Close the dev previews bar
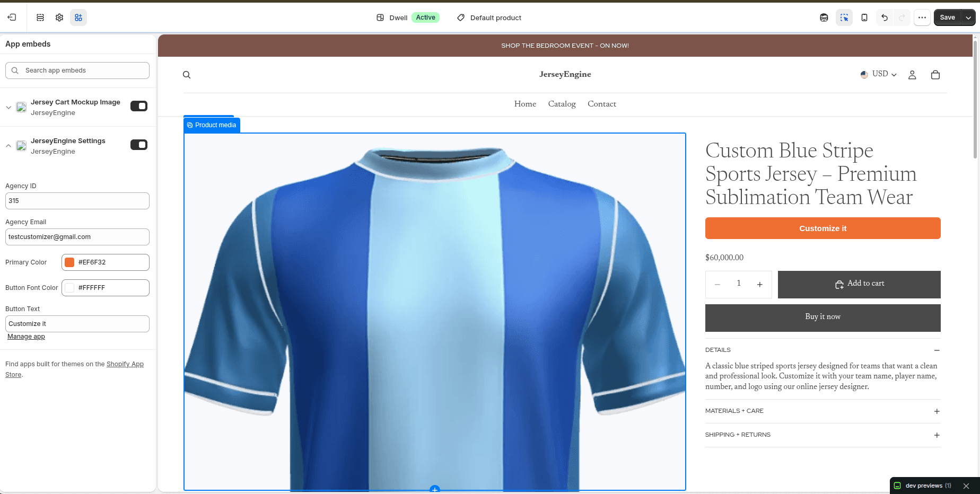 click(x=966, y=486)
